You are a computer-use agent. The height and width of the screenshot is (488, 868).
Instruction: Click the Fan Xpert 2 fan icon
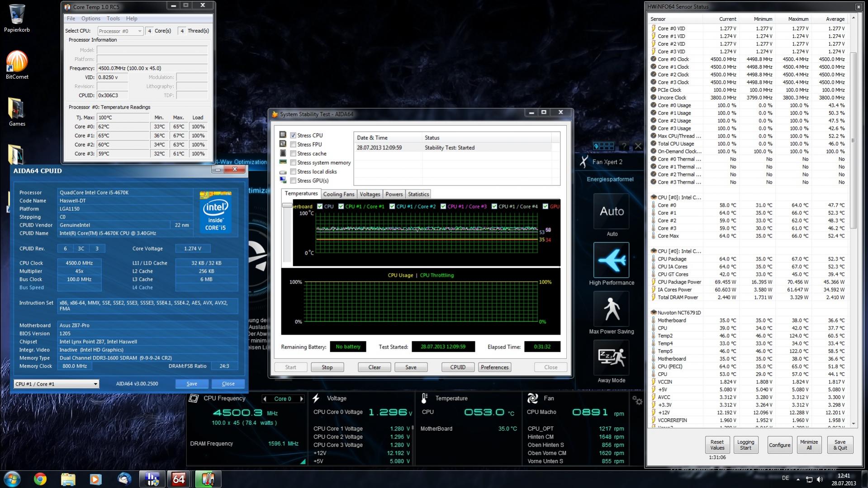click(584, 161)
